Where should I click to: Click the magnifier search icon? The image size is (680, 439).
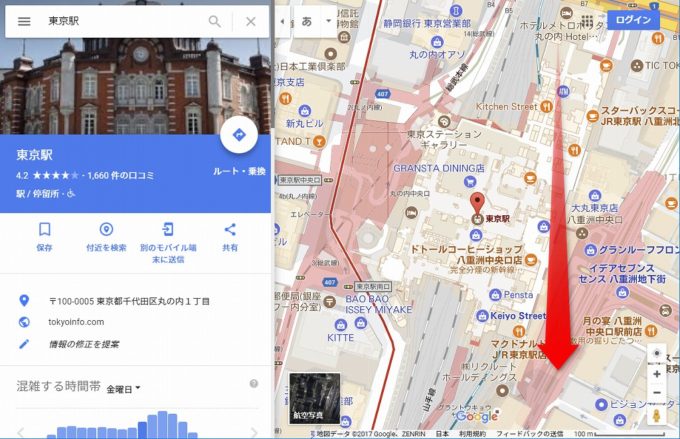214,21
